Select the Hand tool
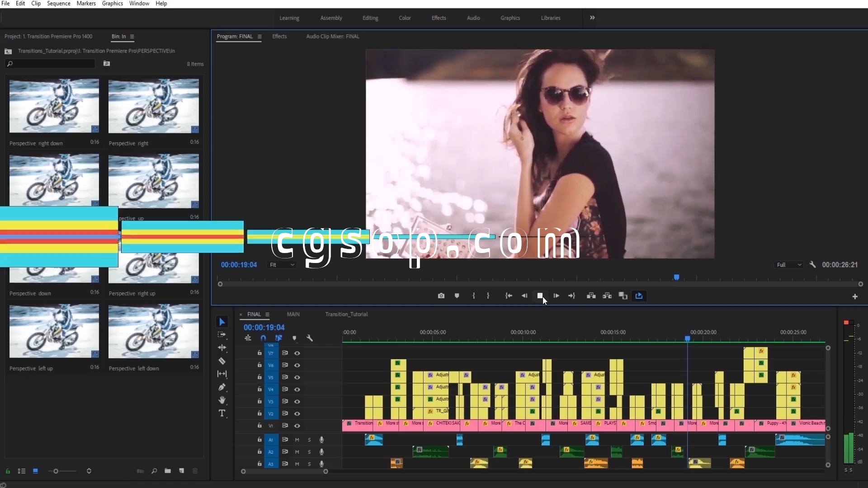868x488 pixels. point(222,400)
